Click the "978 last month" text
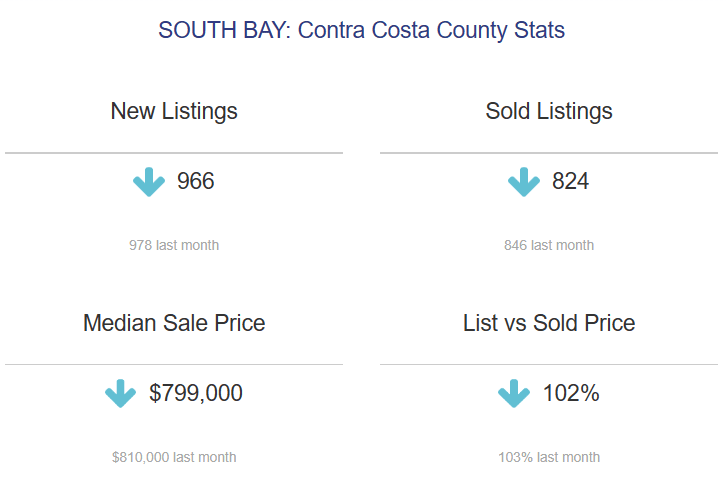The width and height of the screenshot is (726, 480). point(174,245)
